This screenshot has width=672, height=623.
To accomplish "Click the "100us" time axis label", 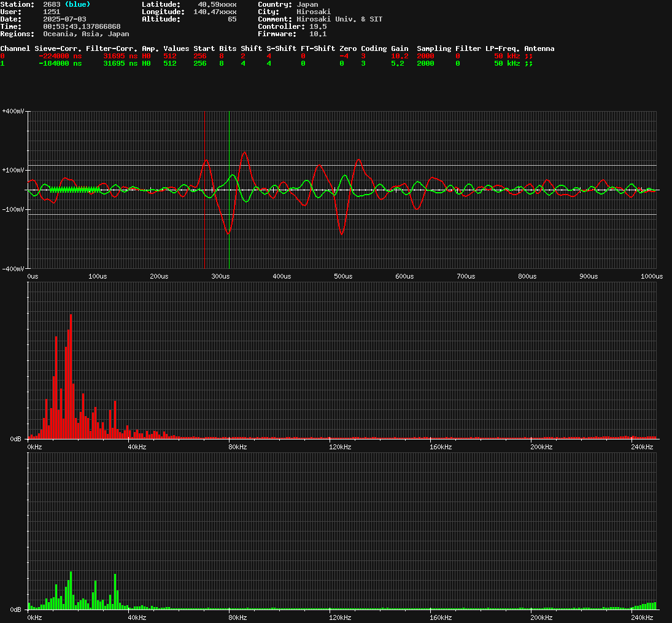I will click(98, 277).
